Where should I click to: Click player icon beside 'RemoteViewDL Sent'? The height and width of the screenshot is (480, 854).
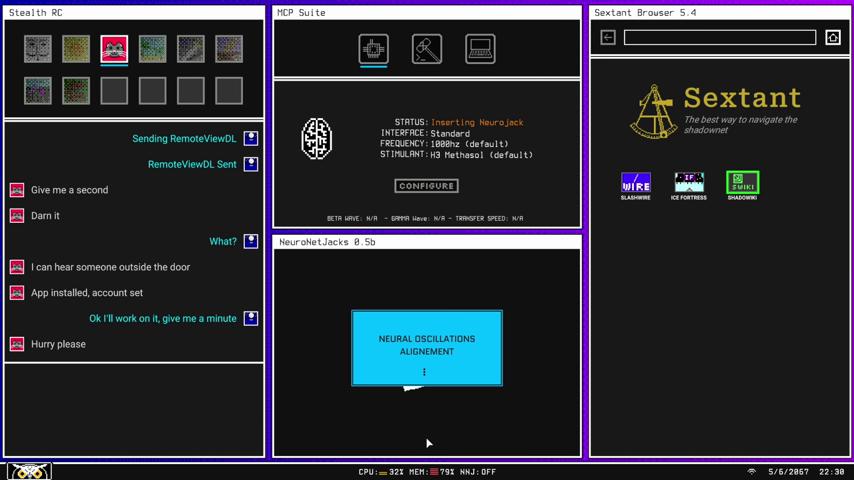[251, 164]
